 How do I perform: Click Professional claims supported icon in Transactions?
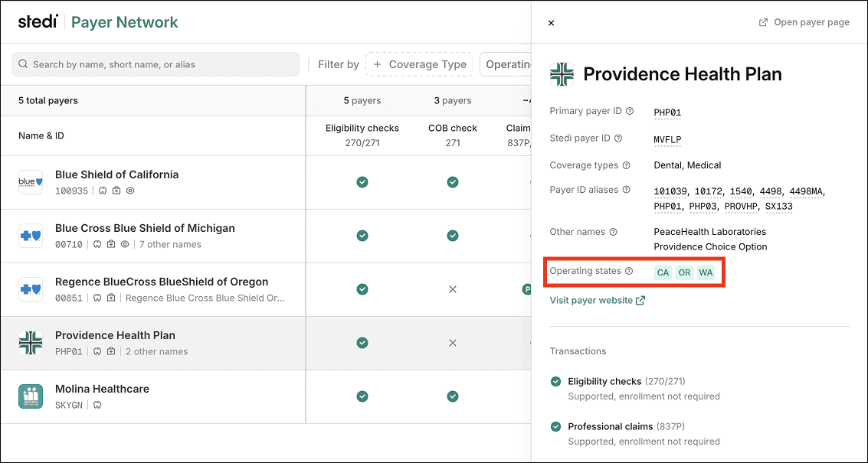coord(555,427)
